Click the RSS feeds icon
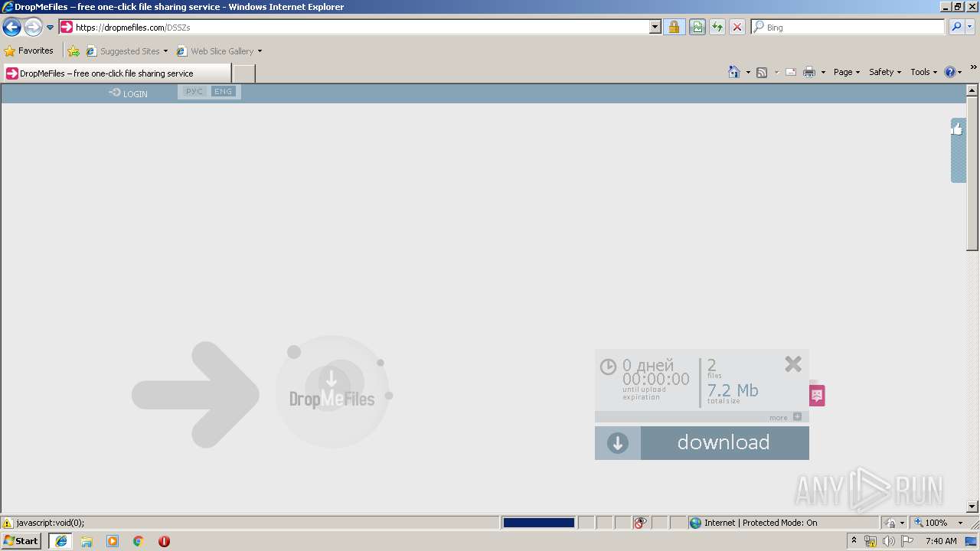The image size is (980, 551). click(x=762, y=72)
